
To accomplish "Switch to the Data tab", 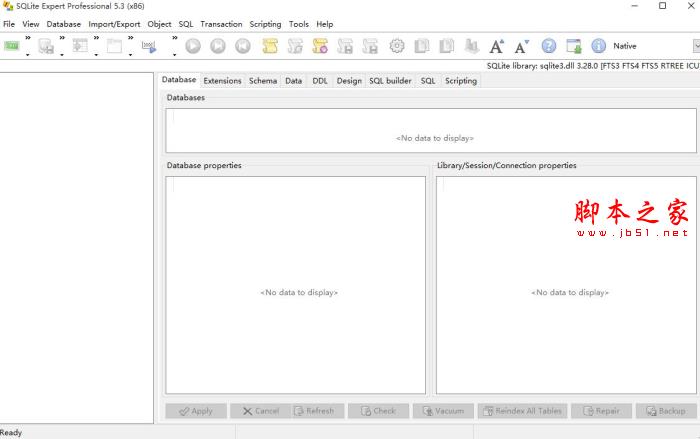I will [293, 81].
